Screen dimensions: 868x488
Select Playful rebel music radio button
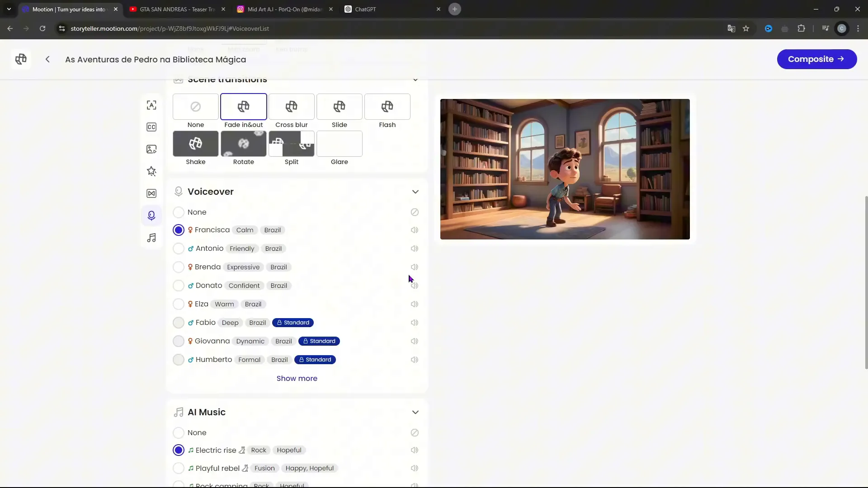pos(179,468)
